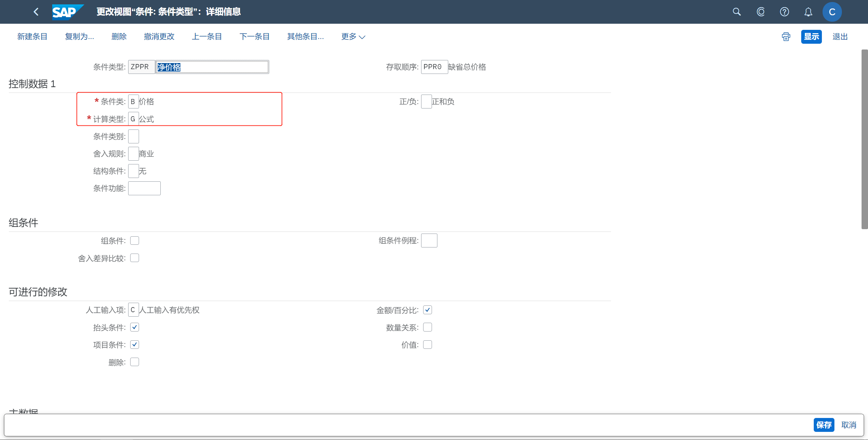868x440 pixels.
Task: Toggle the 金额/百分比 checkbox
Action: (428, 310)
